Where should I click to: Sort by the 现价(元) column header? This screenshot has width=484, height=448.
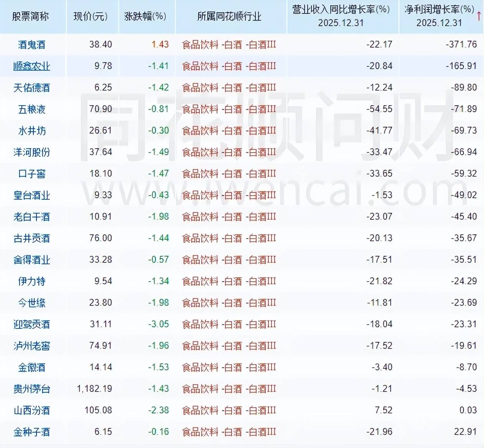click(91, 17)
